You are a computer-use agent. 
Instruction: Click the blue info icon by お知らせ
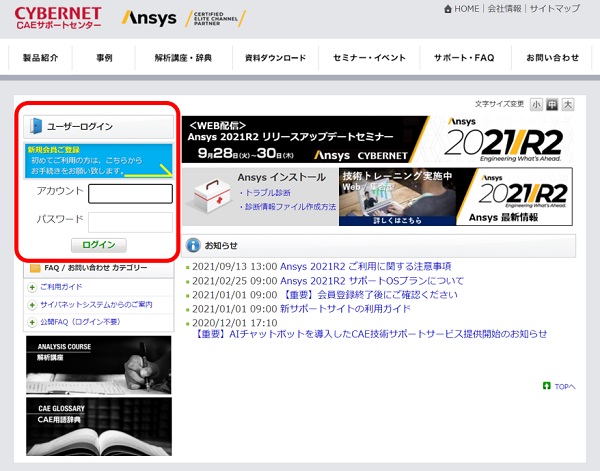[193, 245]
